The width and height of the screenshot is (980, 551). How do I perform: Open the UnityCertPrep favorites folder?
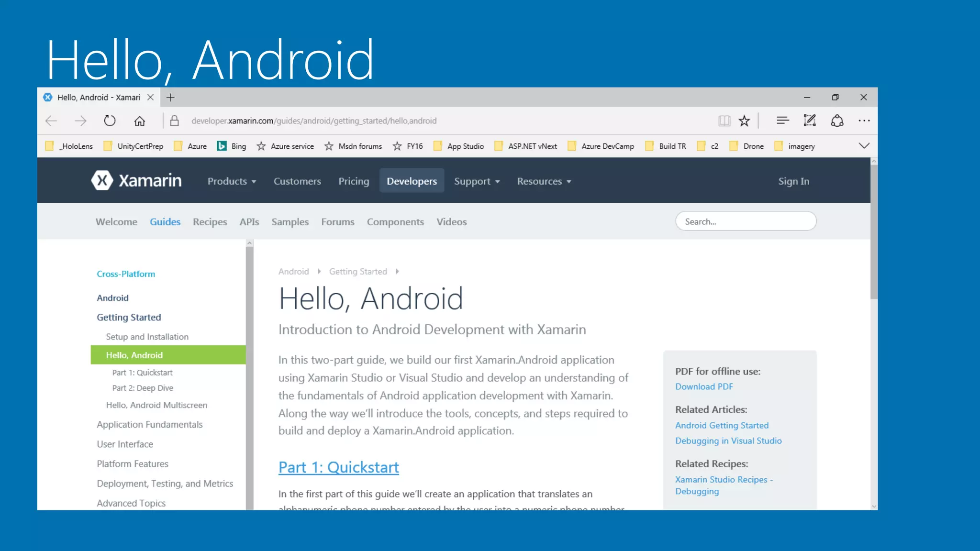tap(134, 146)
